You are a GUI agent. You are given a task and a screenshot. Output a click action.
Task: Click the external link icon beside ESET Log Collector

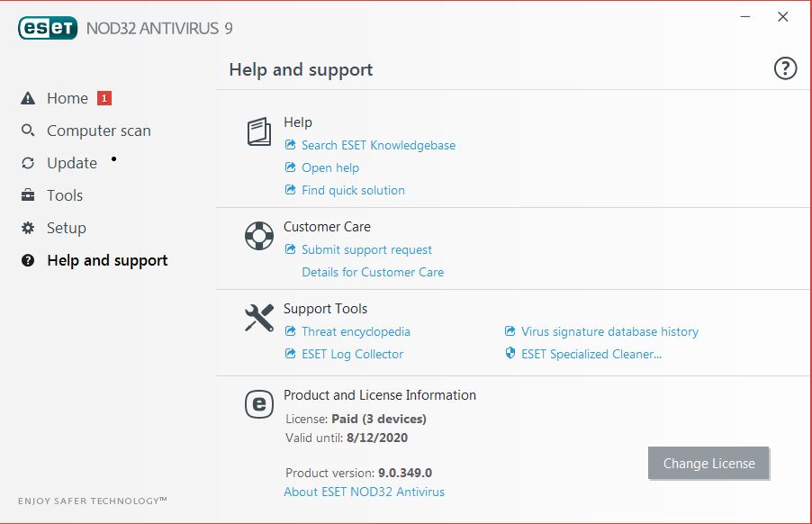pos(291,354)
